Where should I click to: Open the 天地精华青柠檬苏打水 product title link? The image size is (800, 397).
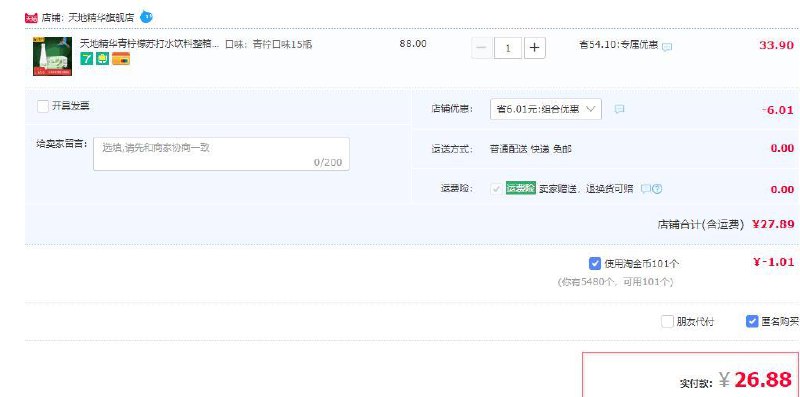(149, 44)
